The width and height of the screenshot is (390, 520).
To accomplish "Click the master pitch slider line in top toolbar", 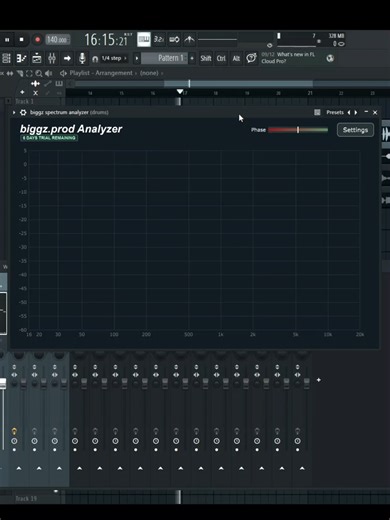I will click(217, 40).
